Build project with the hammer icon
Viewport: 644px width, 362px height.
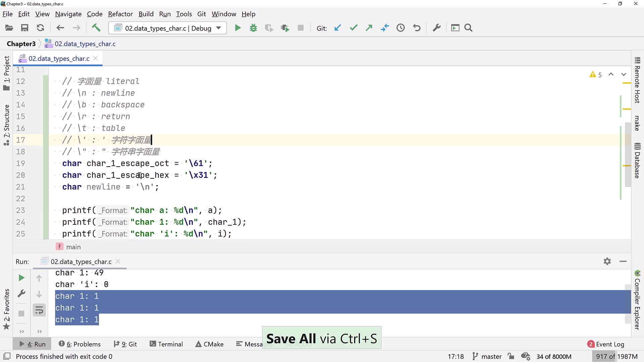96,28
